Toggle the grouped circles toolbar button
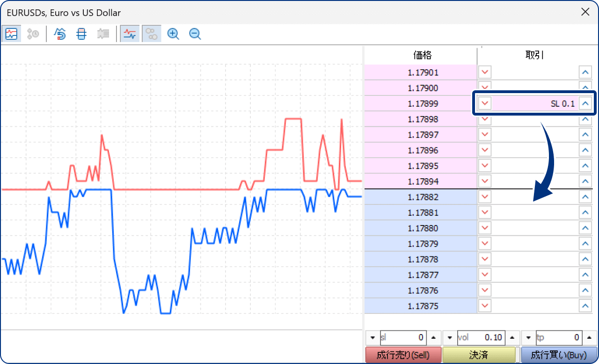Screen dimensions: 599x364 pyautogui.click(x=152, y=34)
